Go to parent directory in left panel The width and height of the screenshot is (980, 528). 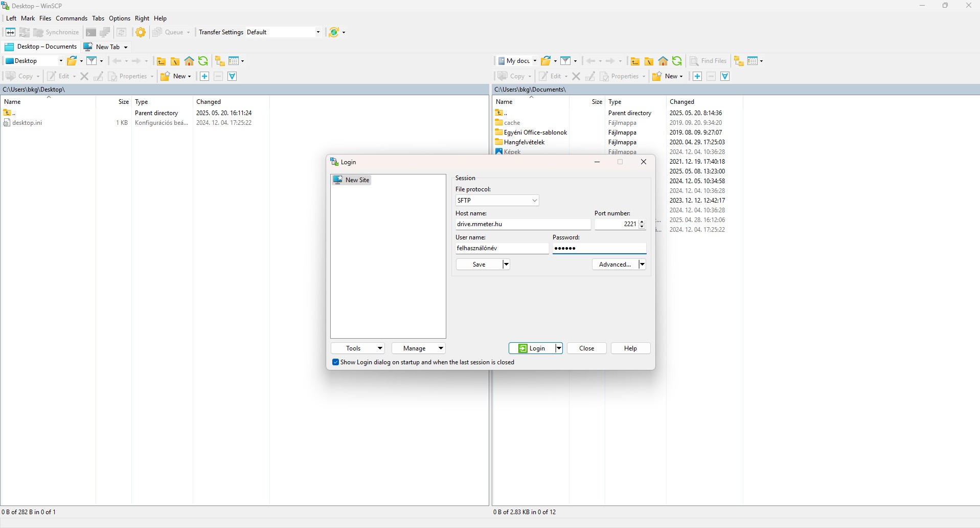(161, 61)
